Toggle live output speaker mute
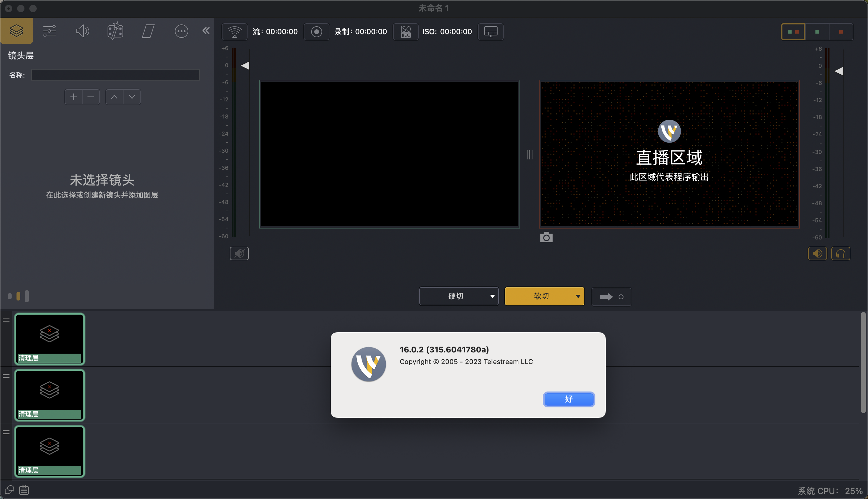 [x=817, y=253]
